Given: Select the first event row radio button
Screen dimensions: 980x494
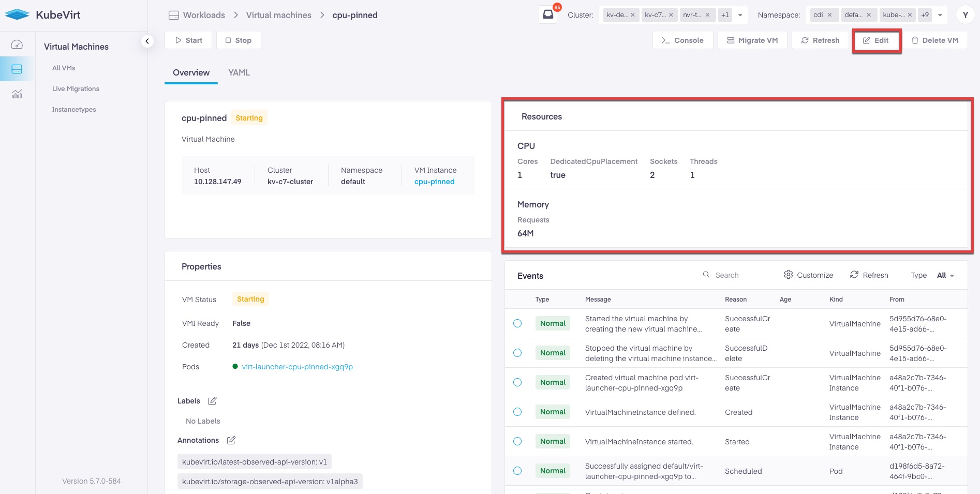Looking at the screenshot, I should tap(517, 323).
